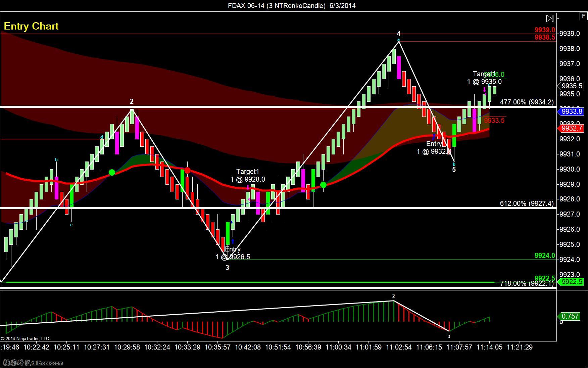This screenshot has height=368, width=588.
Task: Click the '© 2014 NinjaTrader, LLC' copyright text
Action: click(25, 338)
